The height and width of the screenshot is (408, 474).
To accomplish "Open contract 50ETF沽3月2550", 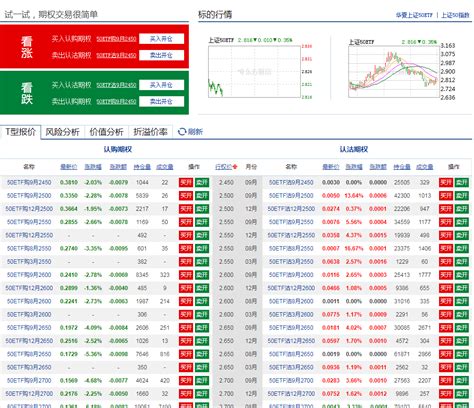I will coord(291,262).
